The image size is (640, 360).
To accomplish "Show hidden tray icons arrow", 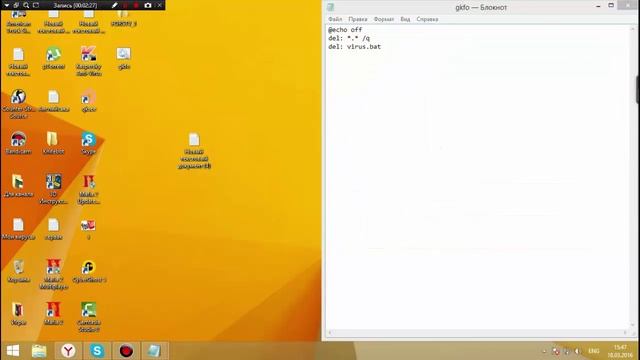I will coord(544,351).
